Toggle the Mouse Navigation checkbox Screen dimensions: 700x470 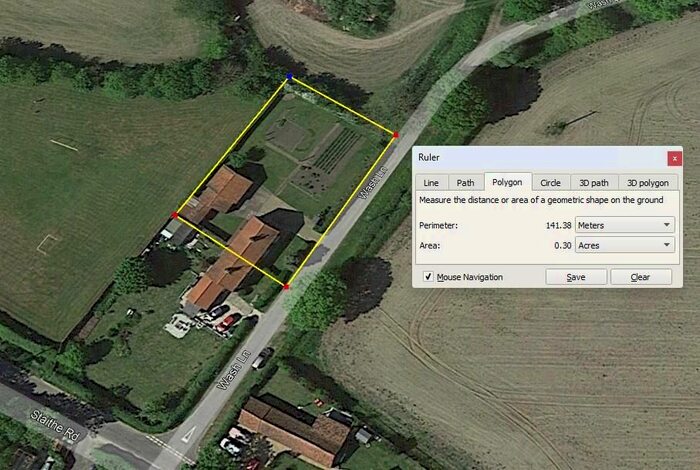tap(428, 277)
